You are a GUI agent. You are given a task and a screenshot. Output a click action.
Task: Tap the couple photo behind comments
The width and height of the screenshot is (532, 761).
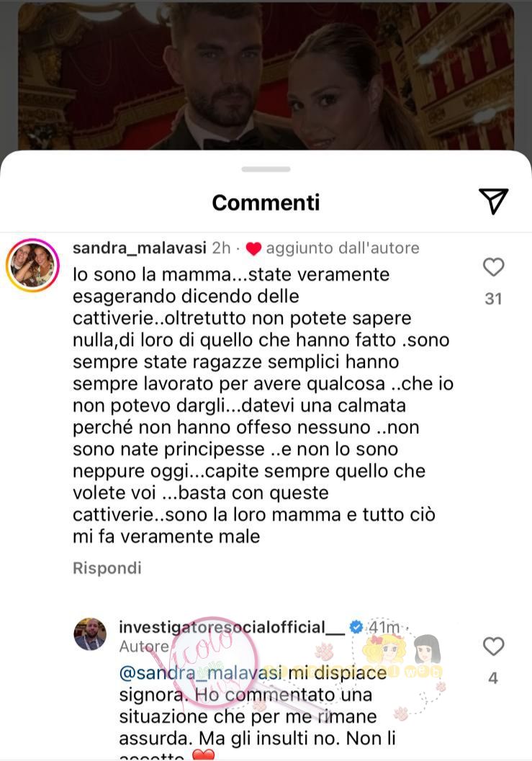pos(266,77)
